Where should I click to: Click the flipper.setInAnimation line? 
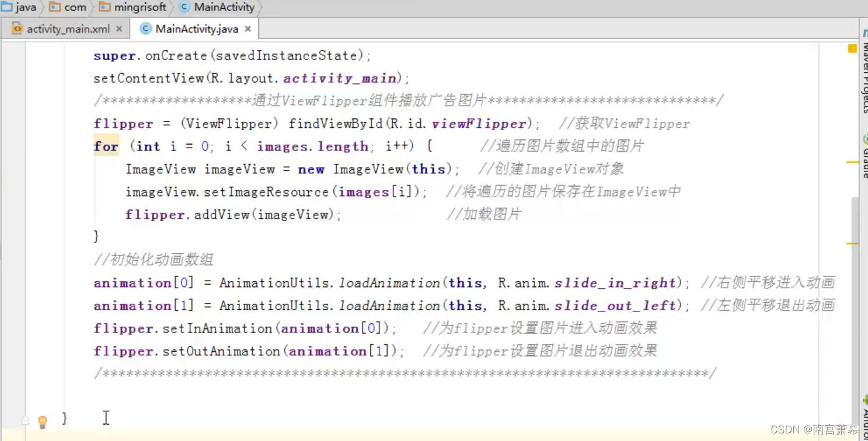245,328
